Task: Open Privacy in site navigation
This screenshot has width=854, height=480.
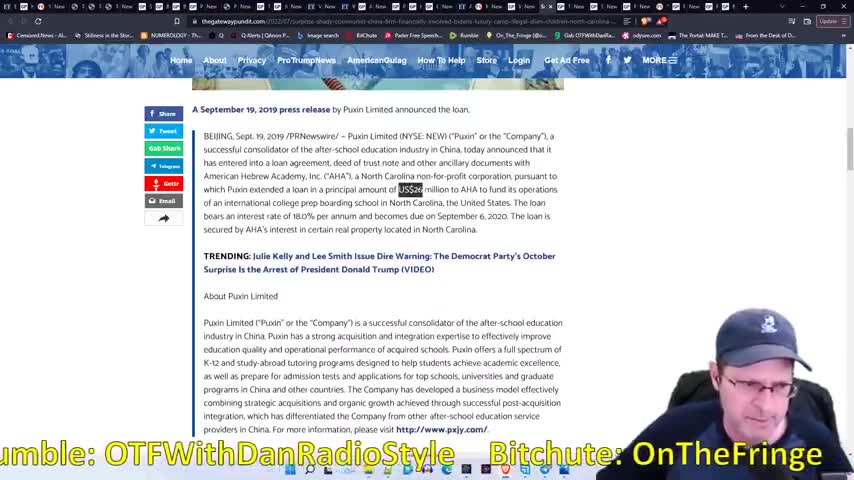Action: (x=252, y=60)
